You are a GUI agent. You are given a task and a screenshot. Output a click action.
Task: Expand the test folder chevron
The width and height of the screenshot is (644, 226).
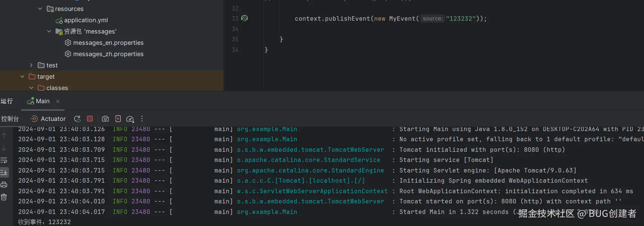pyautogui.click(x=31, y=65)
